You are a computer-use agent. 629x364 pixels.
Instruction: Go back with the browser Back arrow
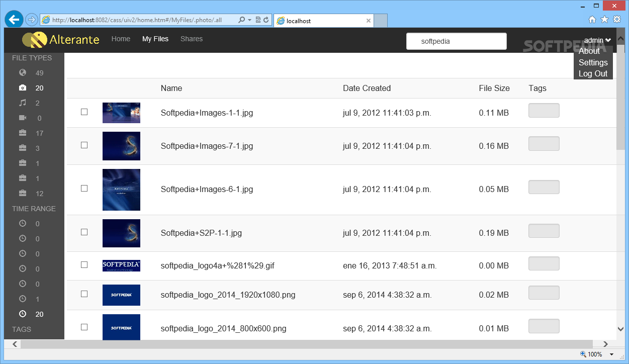point(14,20)
